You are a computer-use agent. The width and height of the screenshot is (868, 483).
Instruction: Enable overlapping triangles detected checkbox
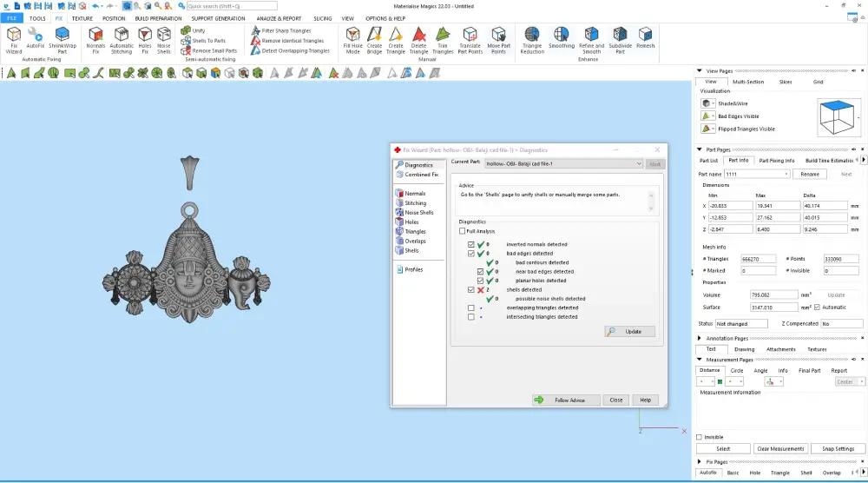pos(471,308)
